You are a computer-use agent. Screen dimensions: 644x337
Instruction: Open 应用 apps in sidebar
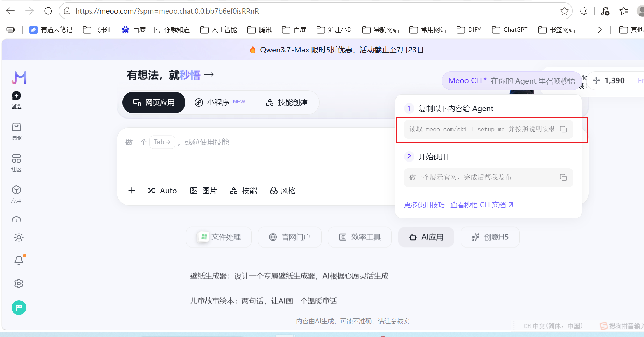click(x=16, y=194)
